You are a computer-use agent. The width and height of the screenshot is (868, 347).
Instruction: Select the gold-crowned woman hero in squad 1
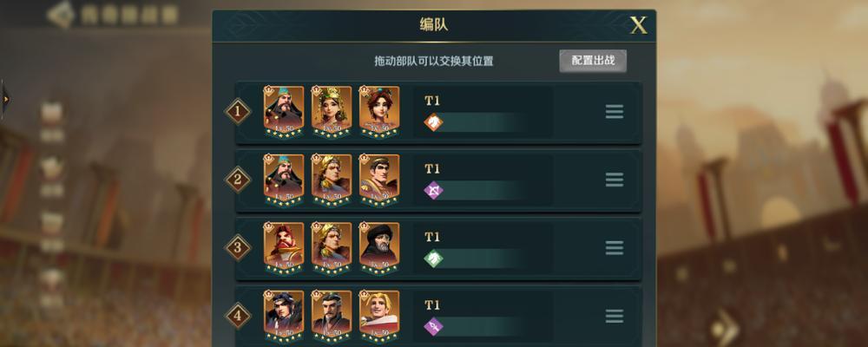331,112
